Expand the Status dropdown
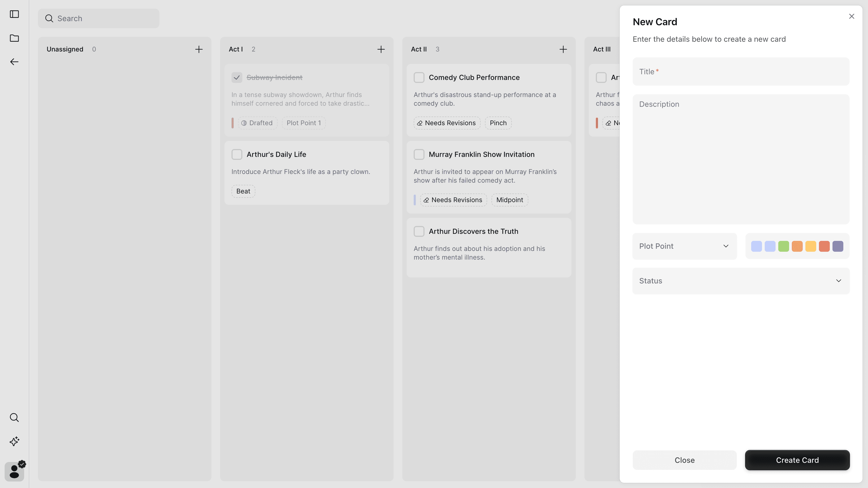The height and width of the screenshot is (488, 868). [741, 280]
